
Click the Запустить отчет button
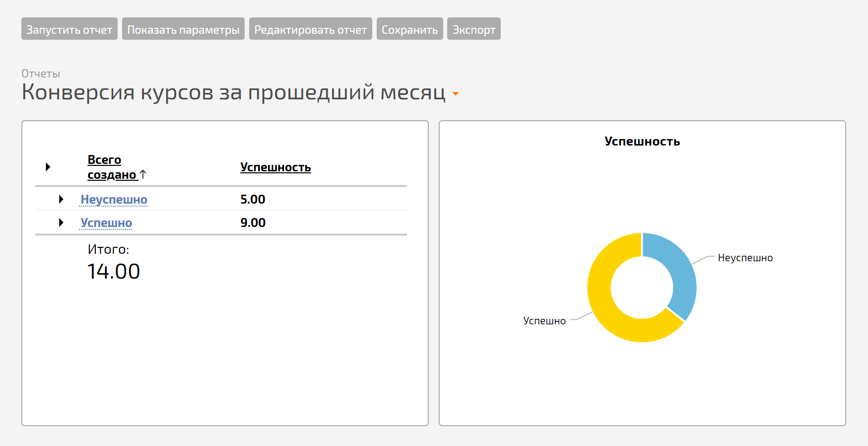(x=69, y=29)
